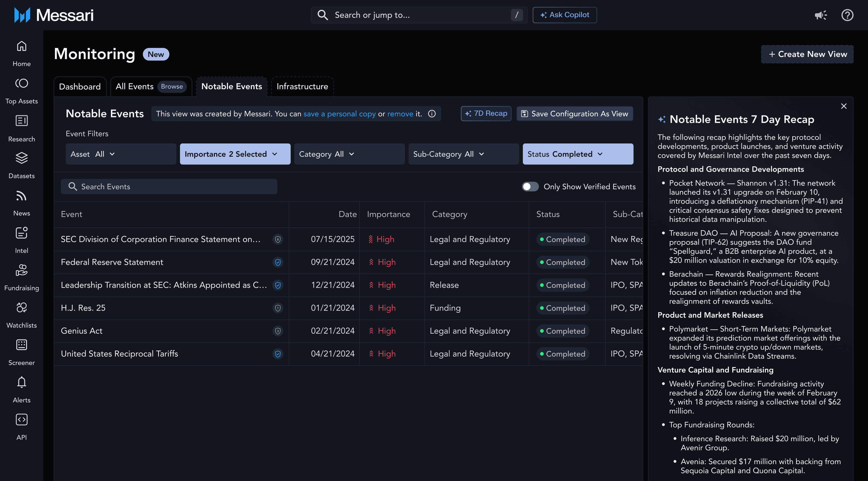This screenshot has height=481, width=868.
Task: Click Create New View button
Action: (807, 54)
